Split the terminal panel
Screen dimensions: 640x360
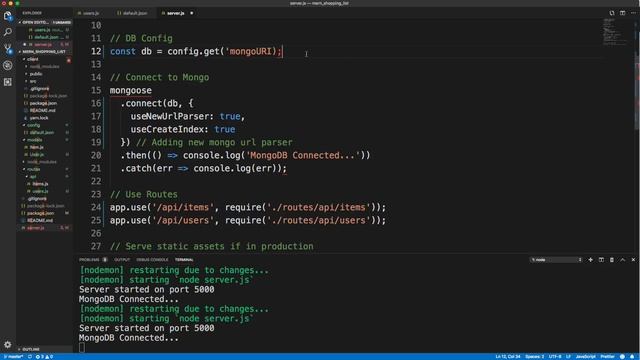(601, 260)
